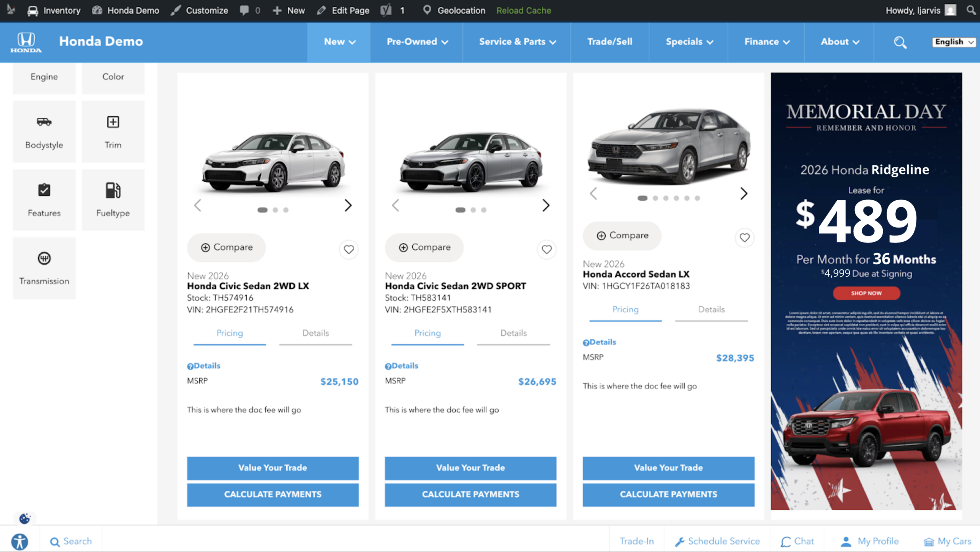
Task: Click the Civic Sedan 2WD LX car image
Action: click(273, 163)
